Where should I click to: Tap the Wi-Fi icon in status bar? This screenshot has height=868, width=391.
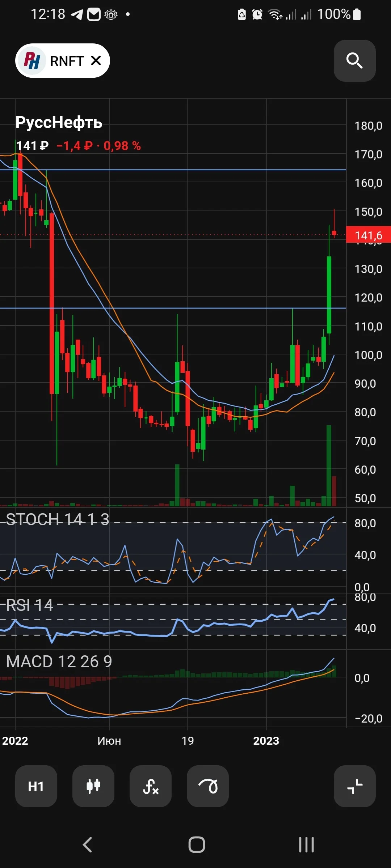coord(275,14)
